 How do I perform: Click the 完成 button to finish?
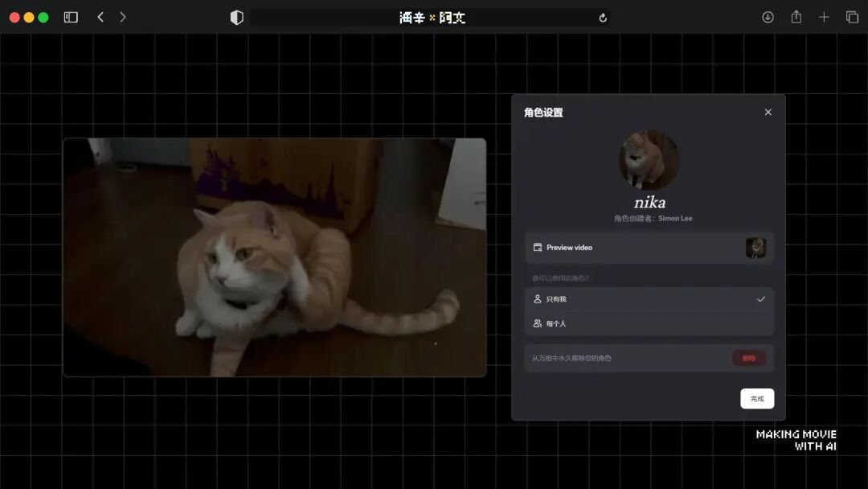tap(756, 398)
